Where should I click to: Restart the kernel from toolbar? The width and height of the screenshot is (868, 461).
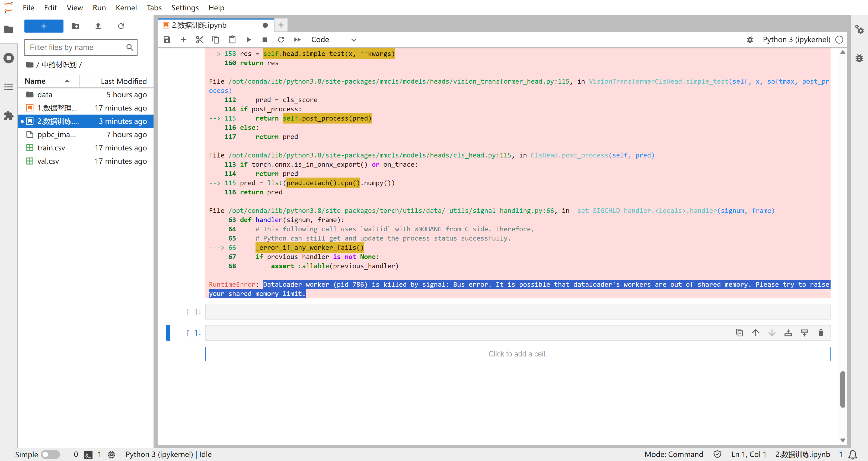[x=281, y=40]
